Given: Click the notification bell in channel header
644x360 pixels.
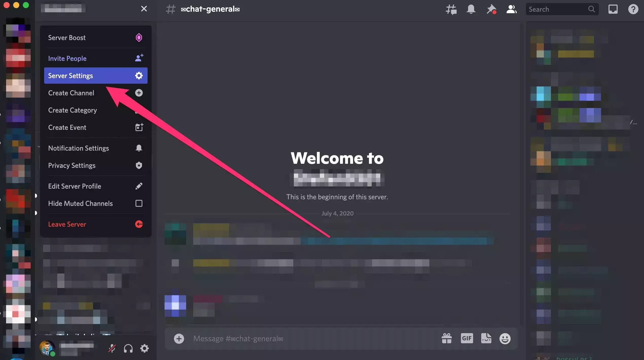Looking at the screenshot, I should pos(471,9).
